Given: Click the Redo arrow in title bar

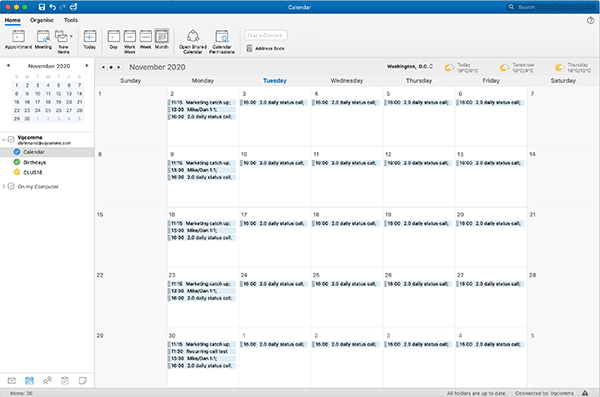Looking at the screenshot, I should click(x=63, y=7).
